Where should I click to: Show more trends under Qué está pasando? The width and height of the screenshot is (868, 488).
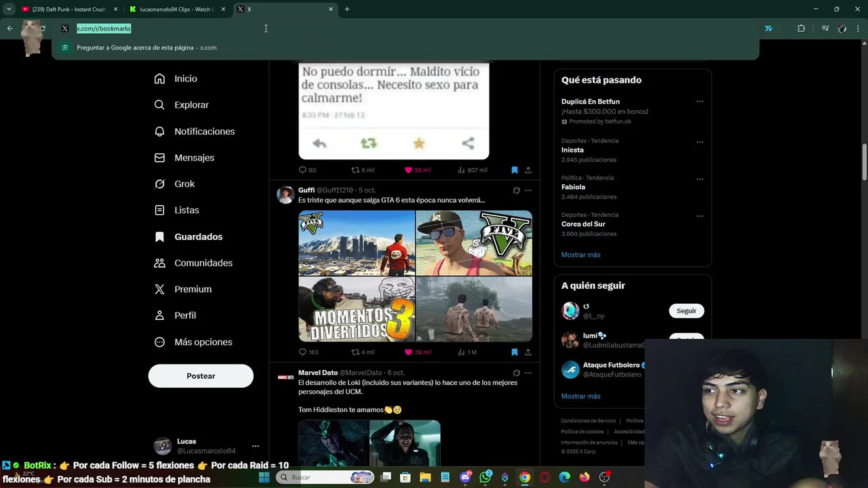coord(580,255)
